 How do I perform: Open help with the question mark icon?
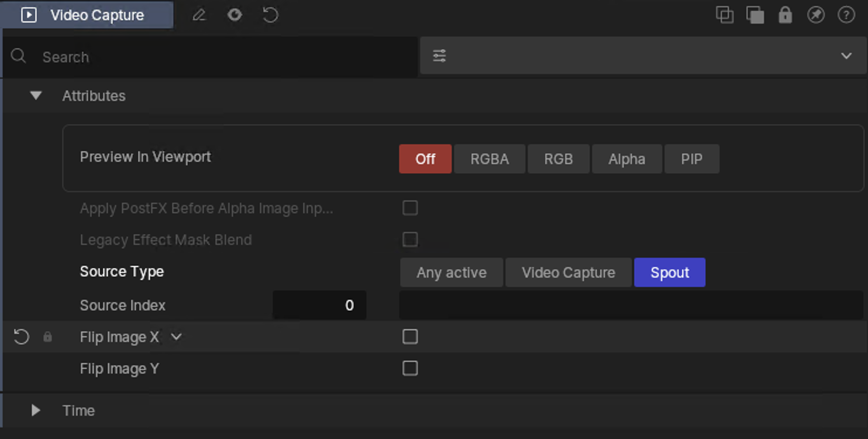[x=846, y=15]
